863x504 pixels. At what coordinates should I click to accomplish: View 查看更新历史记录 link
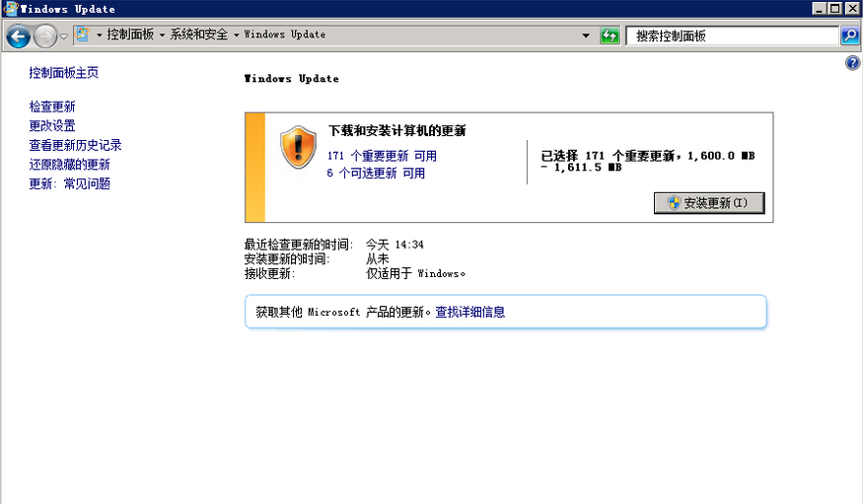75,145
